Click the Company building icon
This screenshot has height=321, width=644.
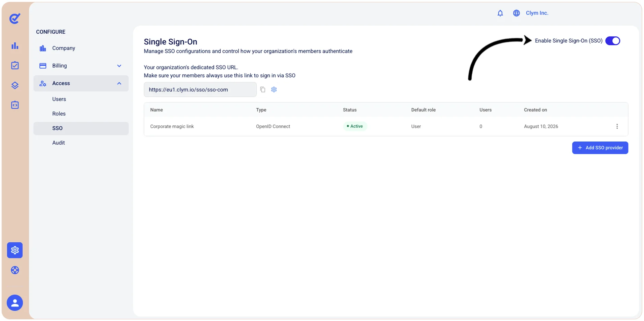pos(43,48)
